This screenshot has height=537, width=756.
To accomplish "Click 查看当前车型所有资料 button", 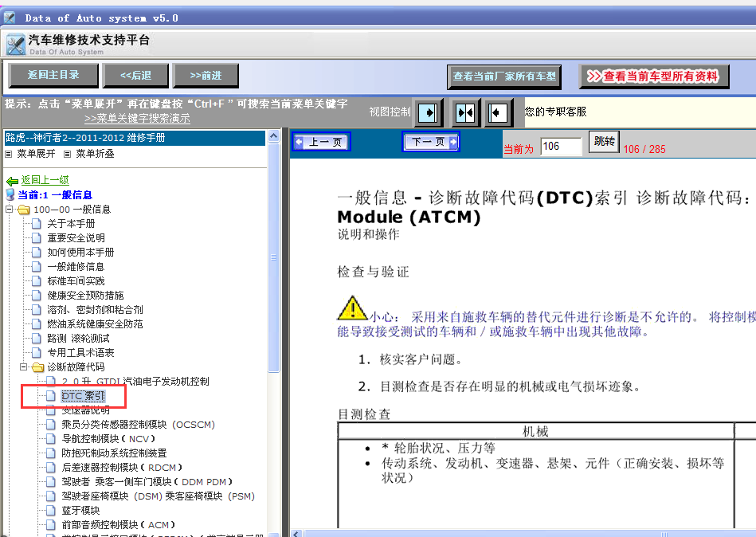I will click(654, 76).
